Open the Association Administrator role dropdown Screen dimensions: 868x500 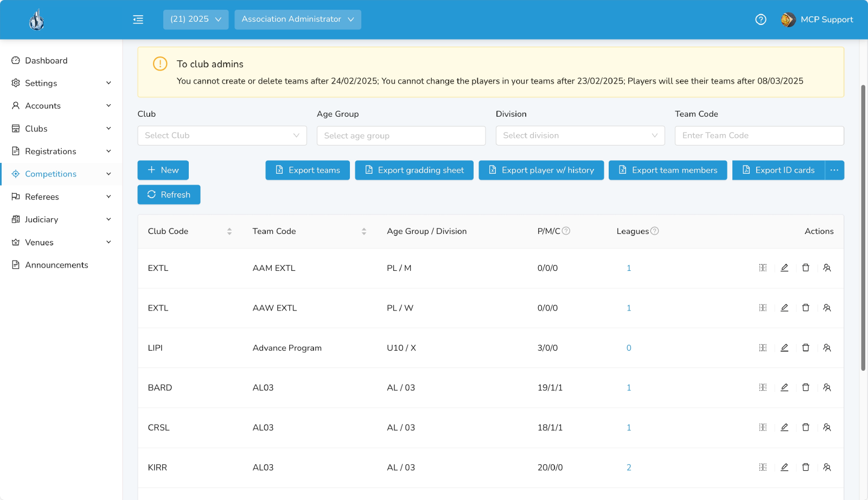298,20
